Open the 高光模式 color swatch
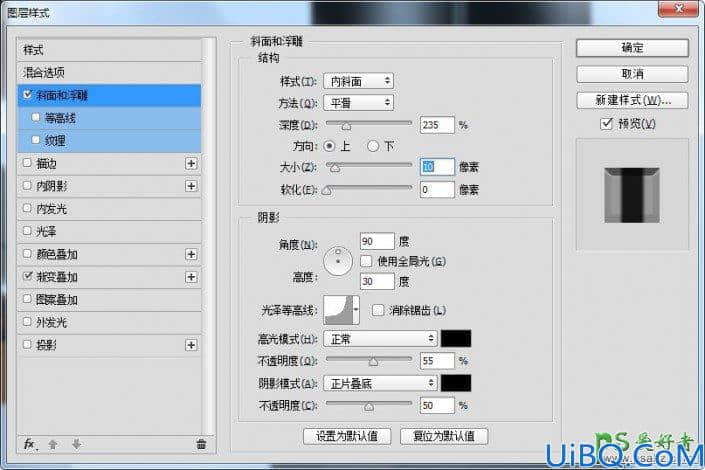 pyautogui.click(x=456, y=339)
